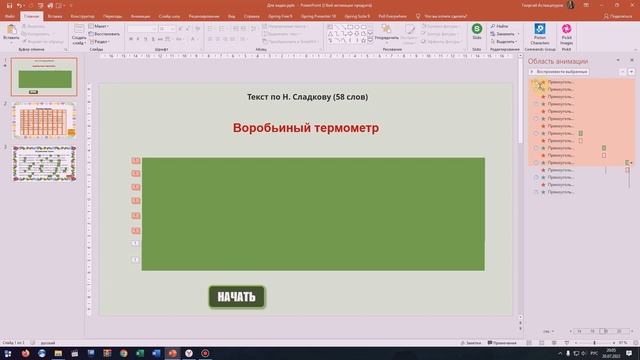The height and width of the screenshot is (360, 640).
Task: Open the Заливка фигуры shape fill color
Action: click(440, 26)
